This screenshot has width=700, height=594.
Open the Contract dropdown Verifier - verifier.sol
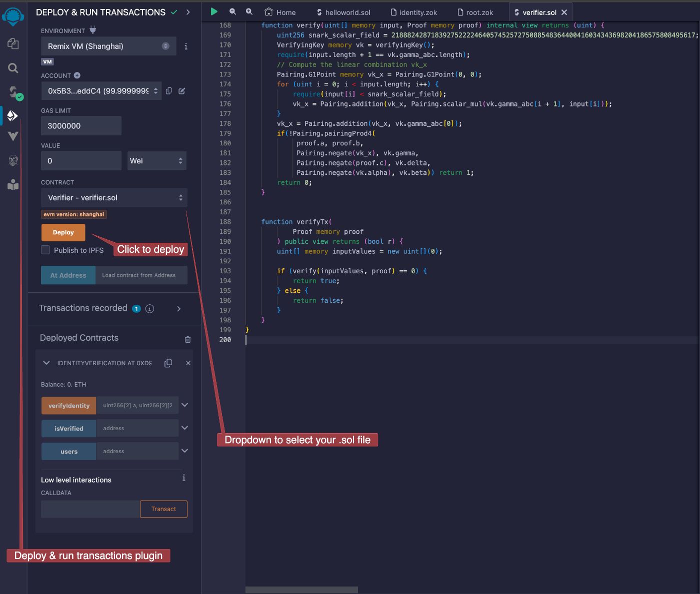(114, 198)
